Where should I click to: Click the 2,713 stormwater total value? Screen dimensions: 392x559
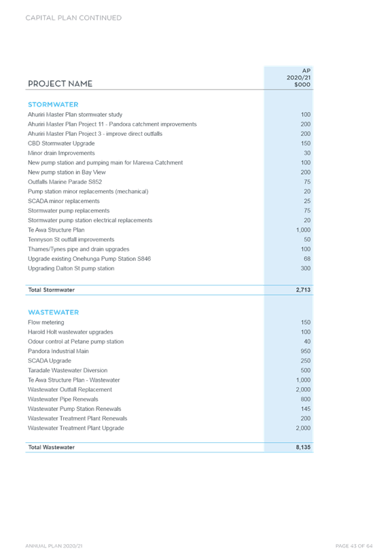tap(303, 290)
